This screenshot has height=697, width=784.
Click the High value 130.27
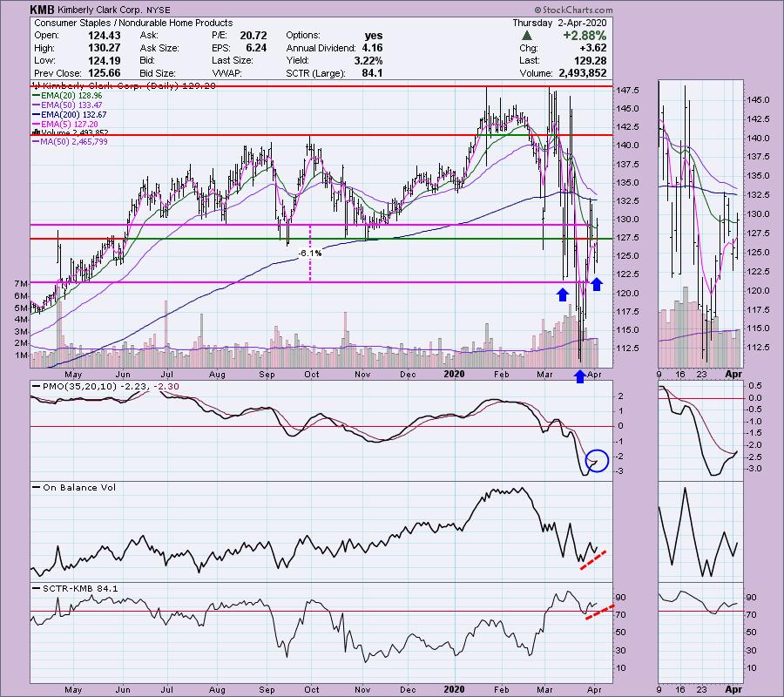point(104,48)
